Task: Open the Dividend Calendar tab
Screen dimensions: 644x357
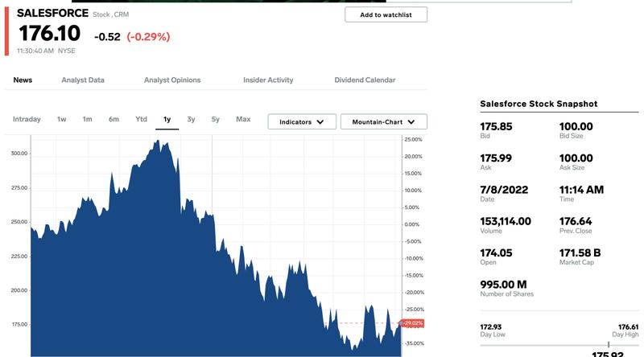Action: click(365, 80)
